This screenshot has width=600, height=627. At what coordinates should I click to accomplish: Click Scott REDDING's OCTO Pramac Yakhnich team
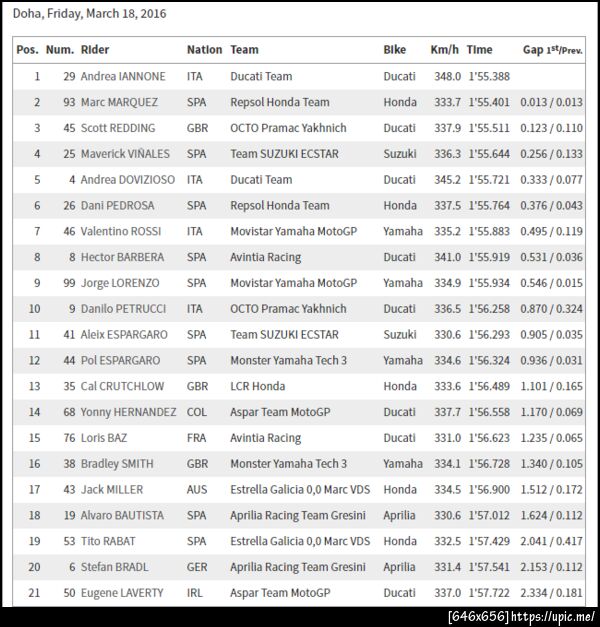pyautogui.click(x=288, y=128)
